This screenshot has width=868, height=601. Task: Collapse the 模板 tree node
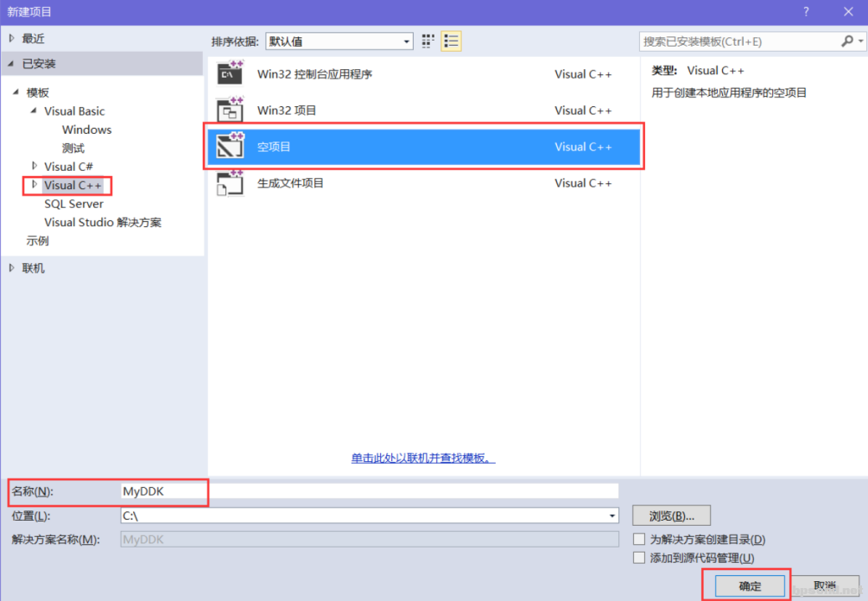coord(16,92)
